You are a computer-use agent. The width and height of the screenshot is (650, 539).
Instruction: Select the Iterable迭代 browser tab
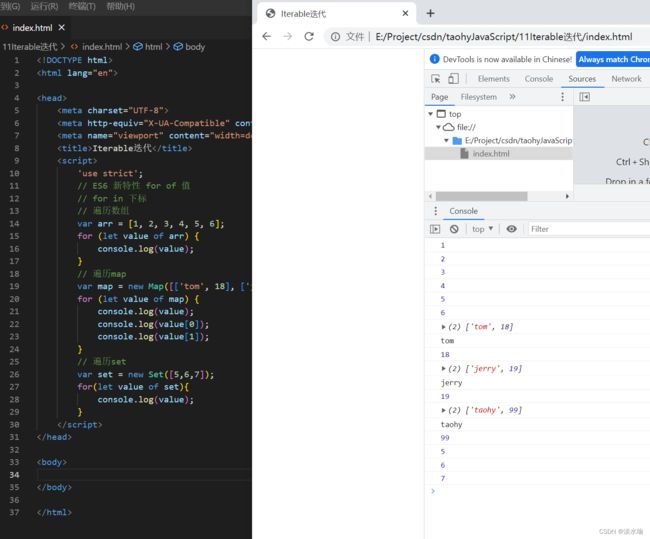coord(336,13)
